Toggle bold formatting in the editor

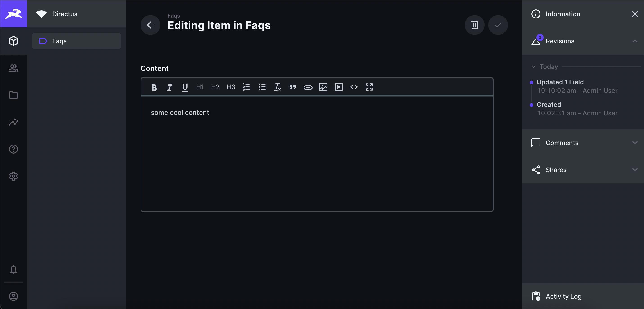154,87
